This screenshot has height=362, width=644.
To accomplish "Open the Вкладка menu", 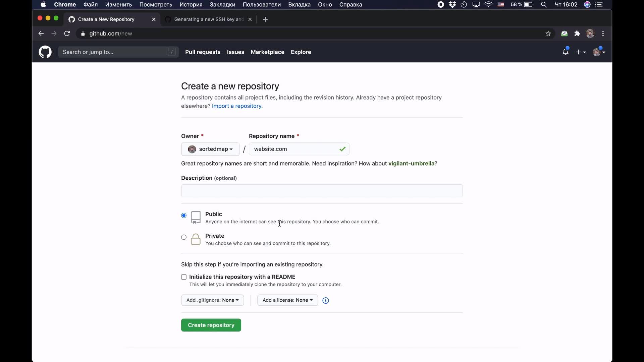I will 299,5.
